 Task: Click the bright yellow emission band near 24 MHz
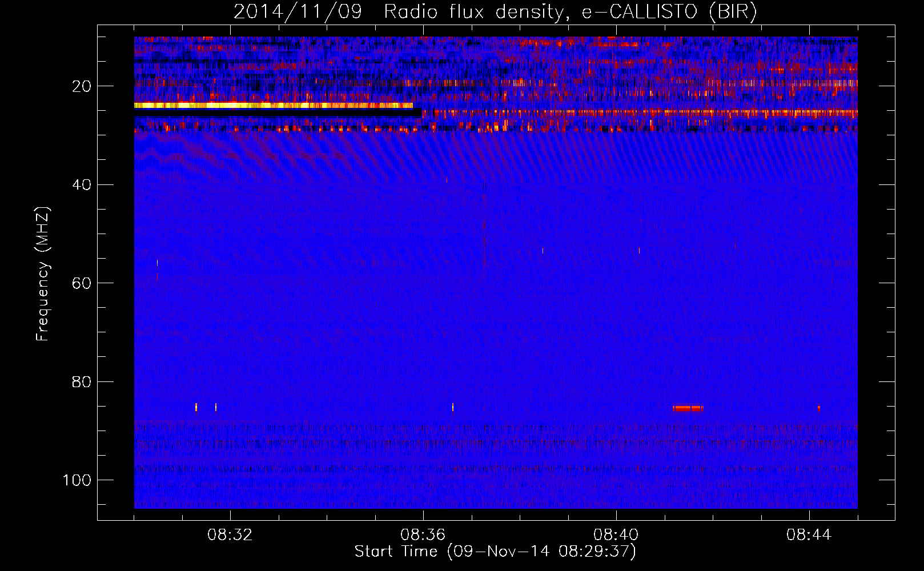pos(274,105)
